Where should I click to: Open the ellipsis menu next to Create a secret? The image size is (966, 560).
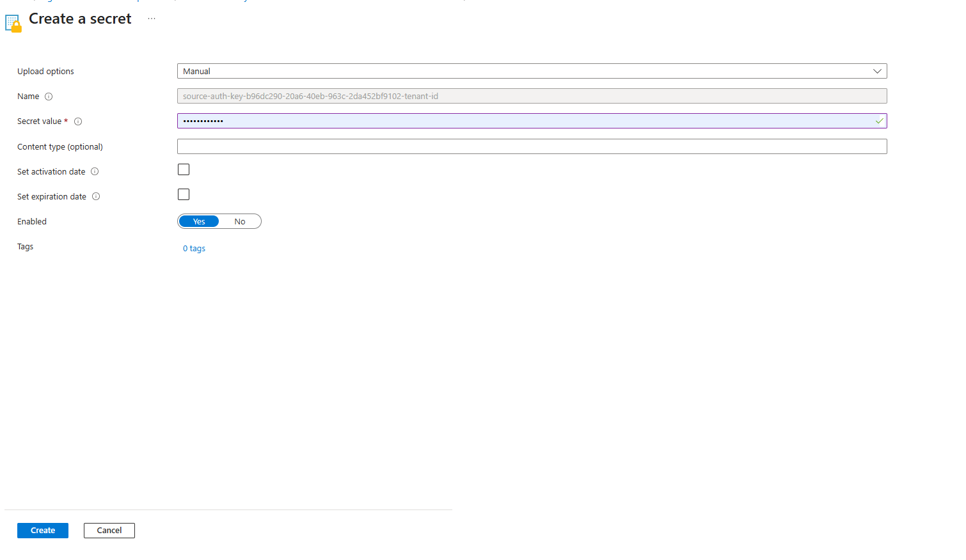click(x=152, y=19)
